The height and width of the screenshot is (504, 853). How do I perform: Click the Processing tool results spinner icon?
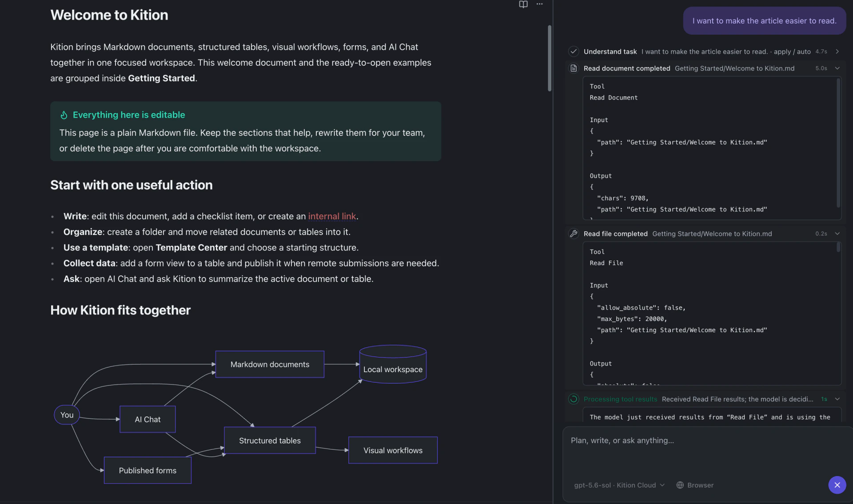[x=574, y=399]
